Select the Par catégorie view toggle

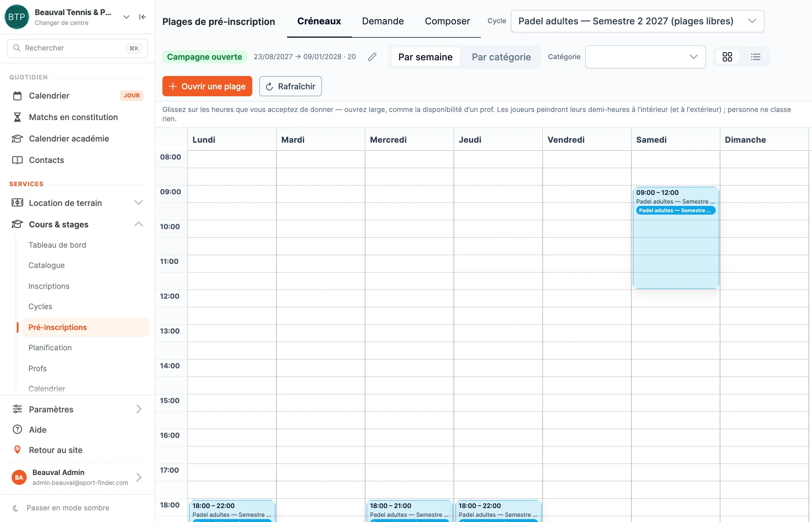coord(501,57)
